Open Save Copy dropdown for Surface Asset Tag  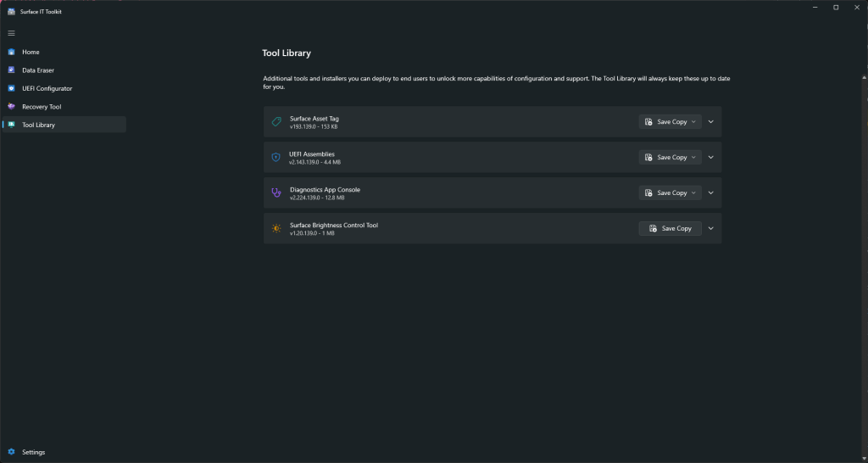(694, 122)
